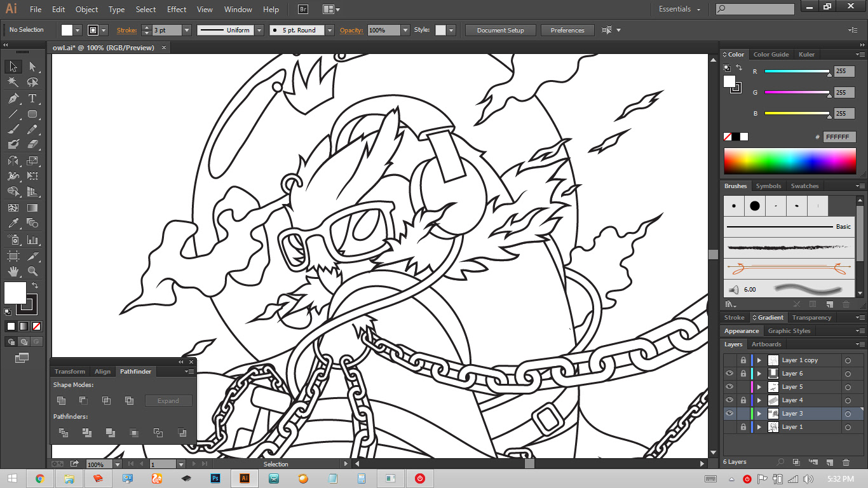
Task: Toggle visibility of Layer 6
Action: coord(729,374)
